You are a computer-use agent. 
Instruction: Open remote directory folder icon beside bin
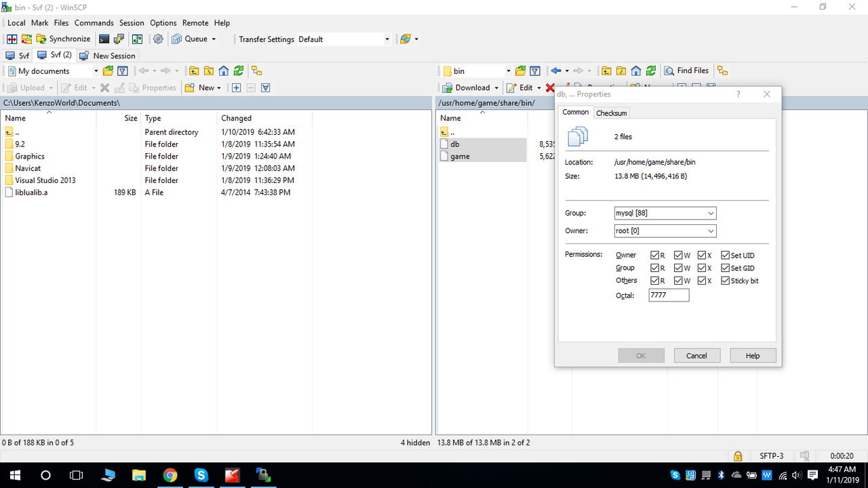click(x=520, y=70)
